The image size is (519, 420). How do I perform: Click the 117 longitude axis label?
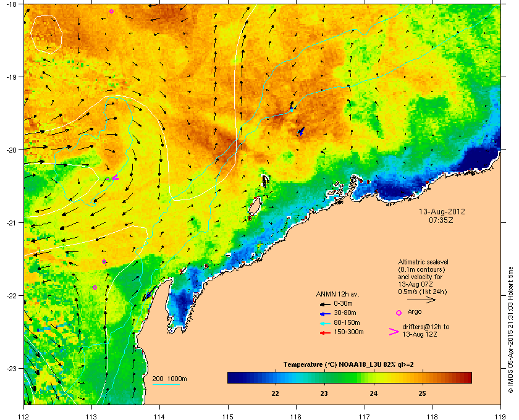pyautogui.click(x=365, y=417)
